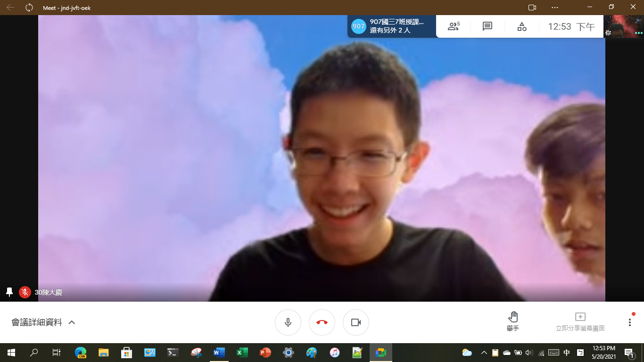The width and height of the screenshot is (644, 362).
Task: Open Microsoft Excel from the taskbar
Action: (x=242, y=353)
